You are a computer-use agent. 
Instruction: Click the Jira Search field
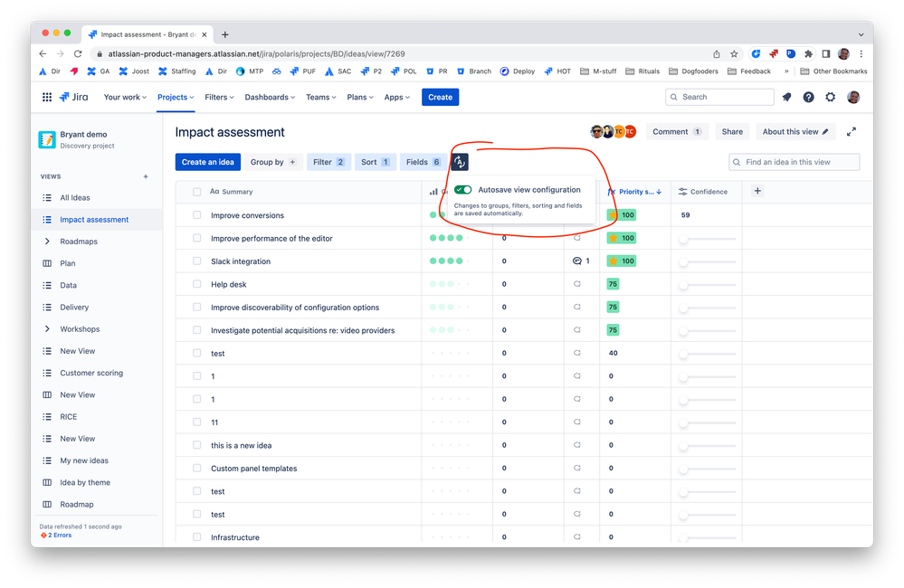point(719,97)
